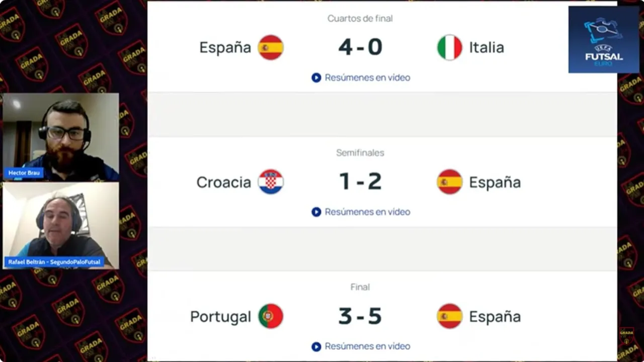The height and width of the screenshot is (362, 644).
Task: Open 'Resúmenes en video' for the Final
Action: click(367, 346)
